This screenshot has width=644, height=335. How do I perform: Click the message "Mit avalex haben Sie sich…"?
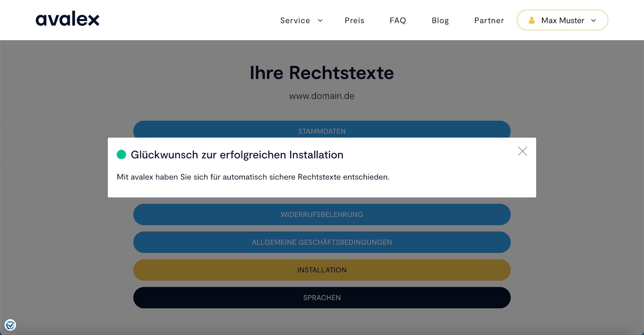[253, 177]
